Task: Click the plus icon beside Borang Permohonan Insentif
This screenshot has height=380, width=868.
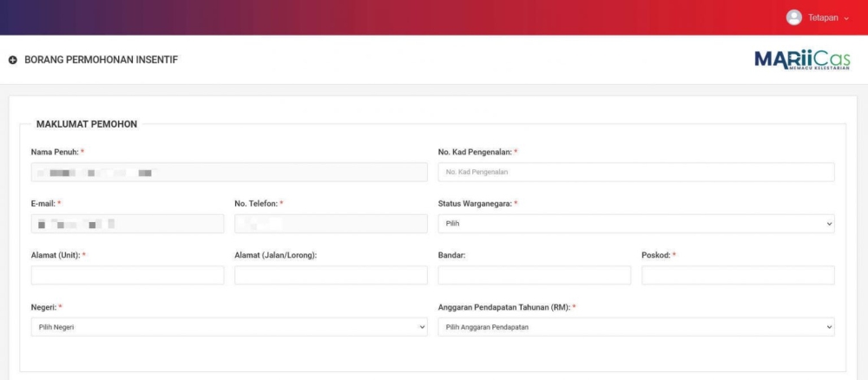Action: 13,60
